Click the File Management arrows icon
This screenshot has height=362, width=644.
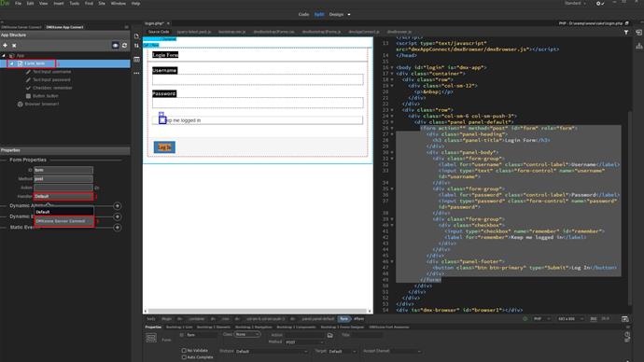click(x=136, y=46)
